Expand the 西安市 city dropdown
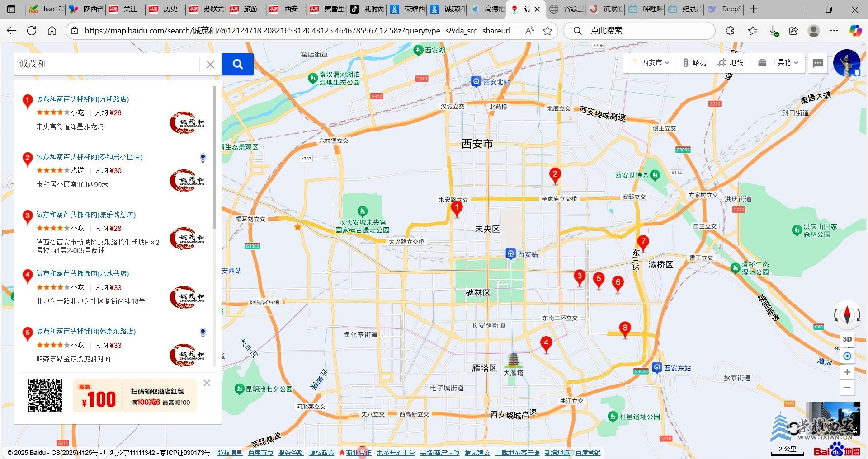 tap(651, 63)
